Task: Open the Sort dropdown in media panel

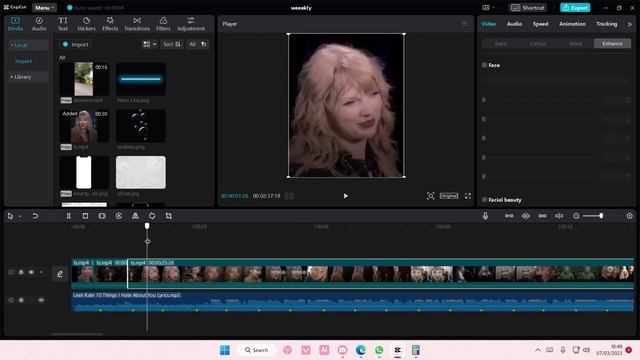Action: (x=172, y=44)
